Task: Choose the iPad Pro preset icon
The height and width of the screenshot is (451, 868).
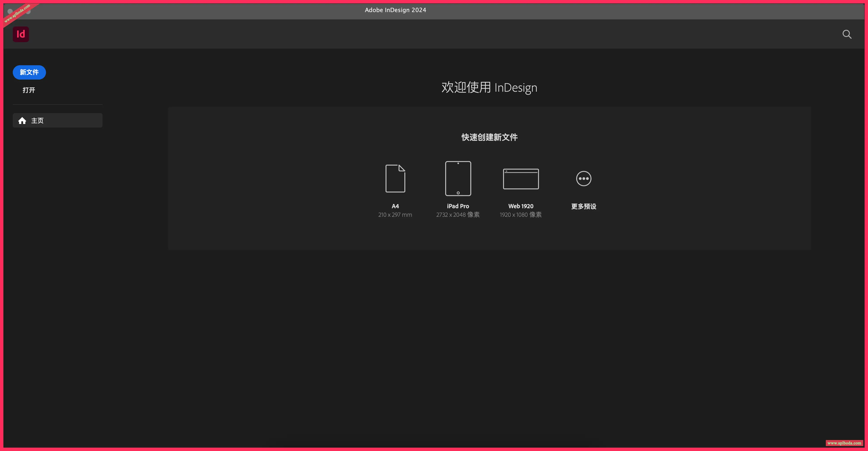Action: (458, 178)
